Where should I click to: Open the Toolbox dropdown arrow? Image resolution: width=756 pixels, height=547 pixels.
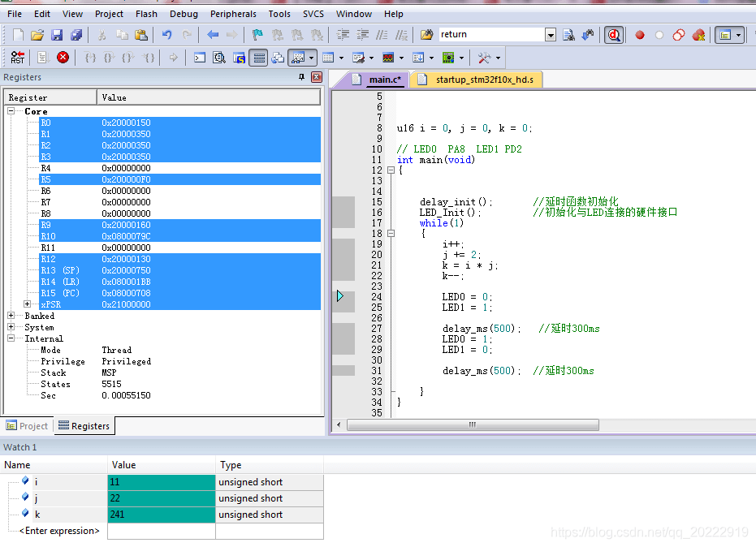pyautogui.click(x=498, y=58)
